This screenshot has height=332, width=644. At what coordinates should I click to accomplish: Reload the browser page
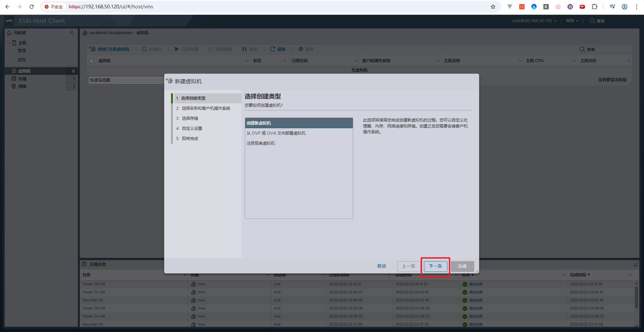(x=32, y=7)
